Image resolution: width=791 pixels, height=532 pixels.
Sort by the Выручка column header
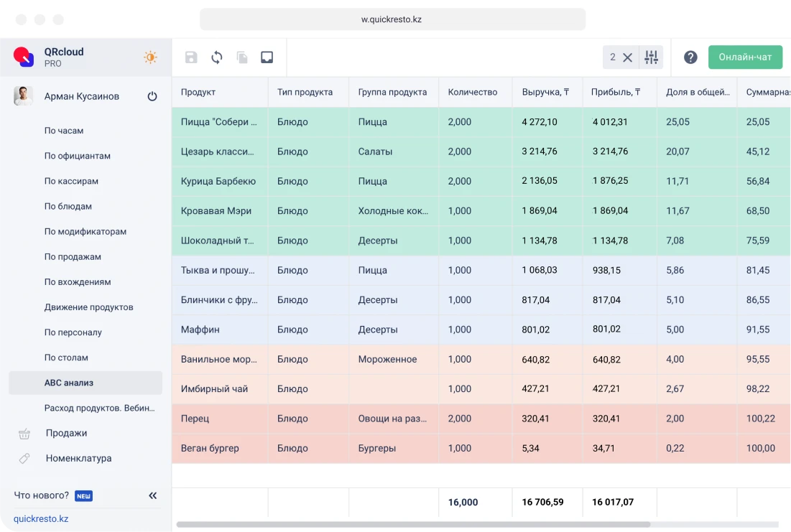click(545, 92)
